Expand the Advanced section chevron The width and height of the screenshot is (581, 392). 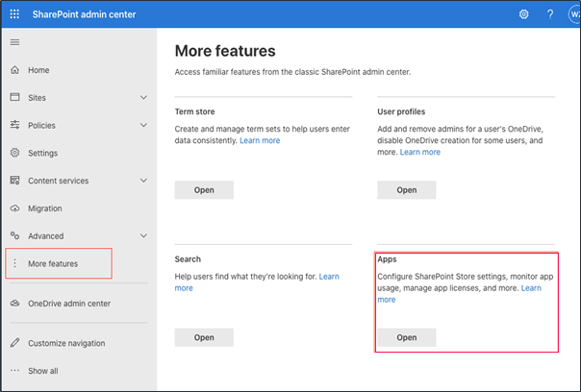click(x=143, y=235)
